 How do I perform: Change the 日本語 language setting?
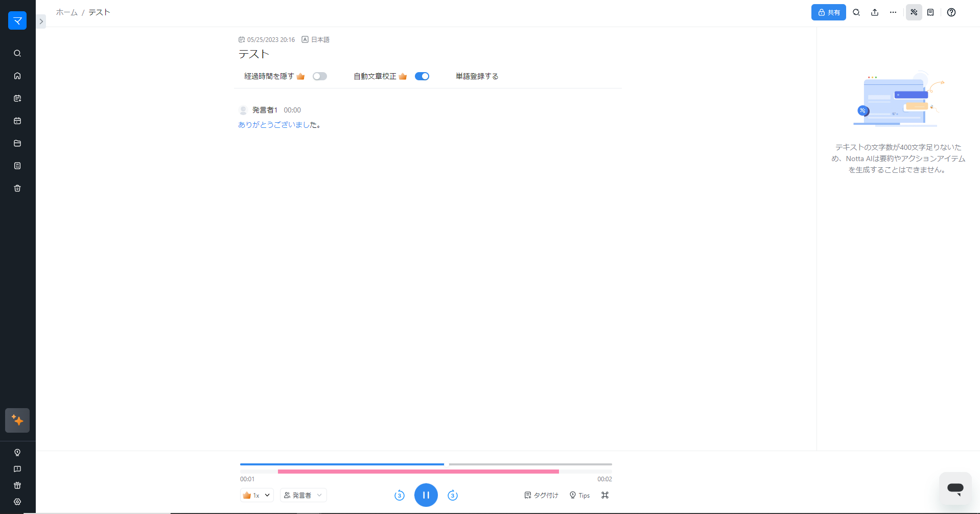click(316, 39)
